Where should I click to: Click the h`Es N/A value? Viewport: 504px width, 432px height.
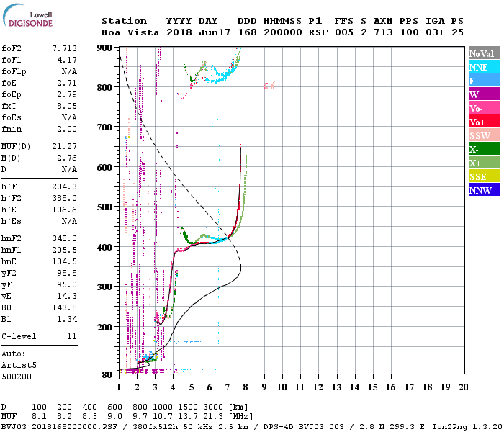(70, 221)
